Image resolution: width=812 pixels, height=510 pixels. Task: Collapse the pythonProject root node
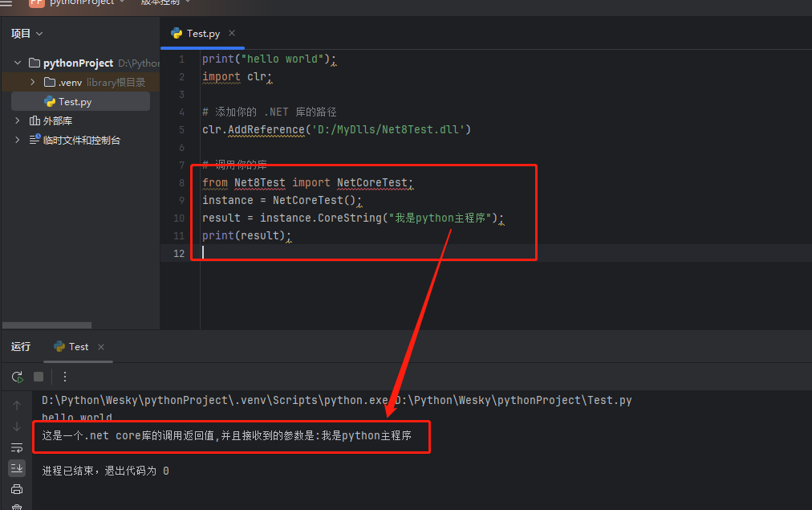18,63
